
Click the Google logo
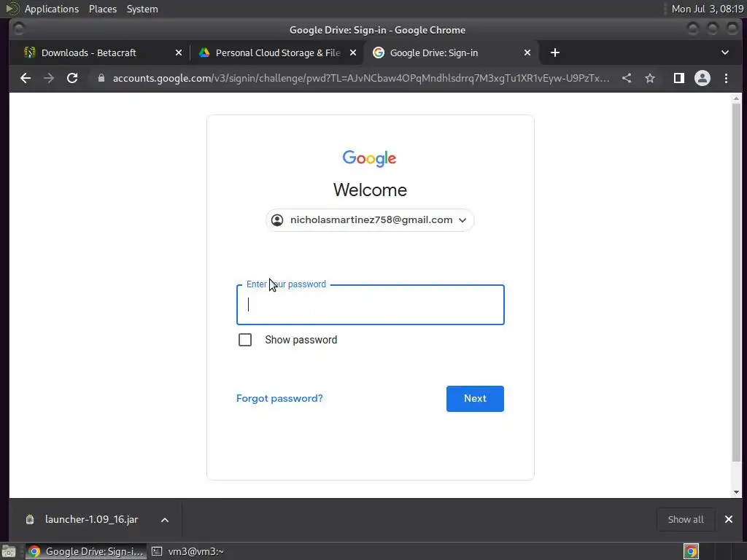tap(369, 158)
